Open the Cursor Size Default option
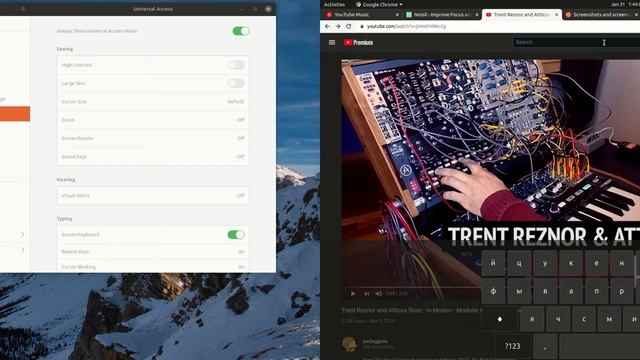Screen dimensions: 640x360 (x=153, y=102)
